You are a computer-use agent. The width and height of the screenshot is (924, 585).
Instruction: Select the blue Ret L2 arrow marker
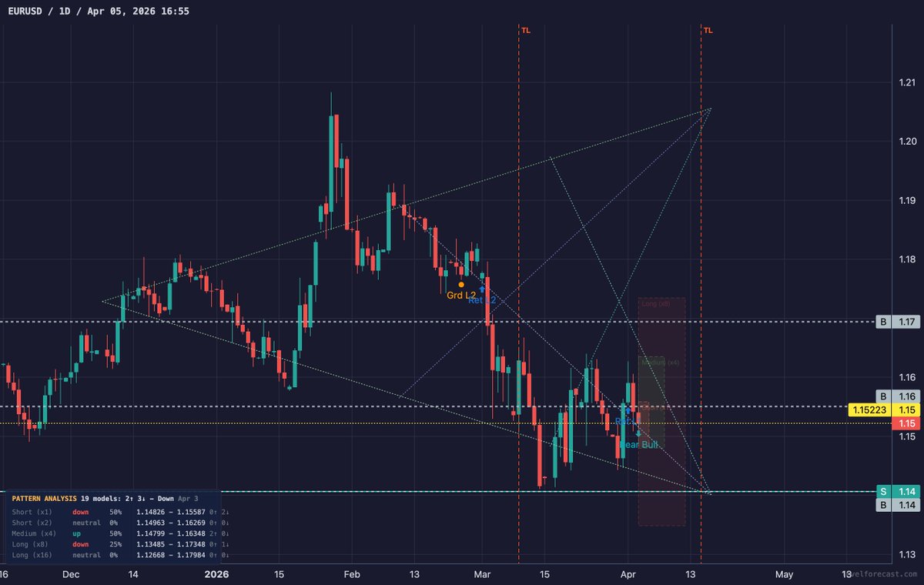pos(482,290)
